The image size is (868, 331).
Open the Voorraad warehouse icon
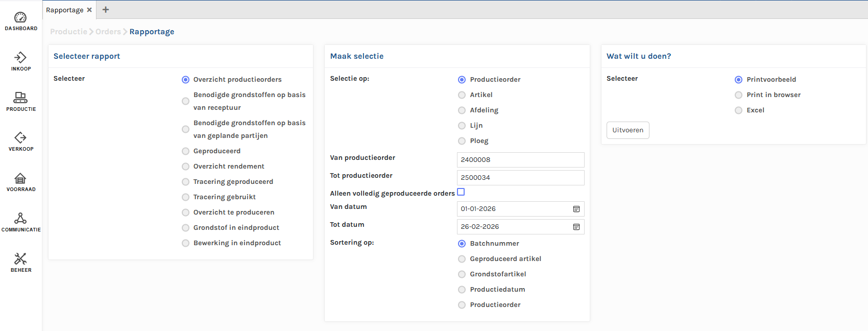click(x=20, y=178)
